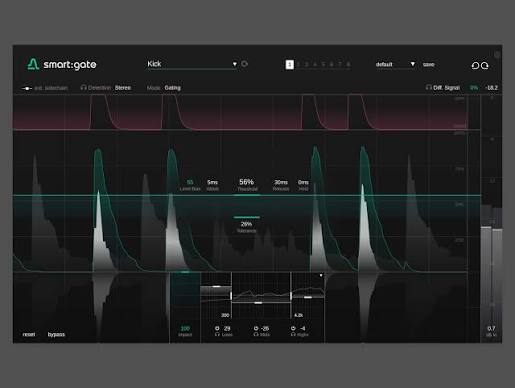
Task: Click the Lows band value -29
Action: click(x=227, y=328)
